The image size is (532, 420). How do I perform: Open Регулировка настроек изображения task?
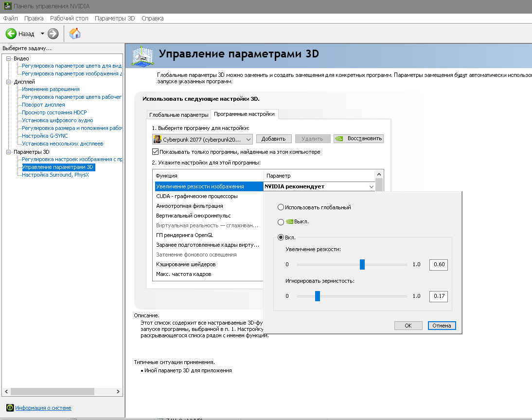tap(71, 159)
